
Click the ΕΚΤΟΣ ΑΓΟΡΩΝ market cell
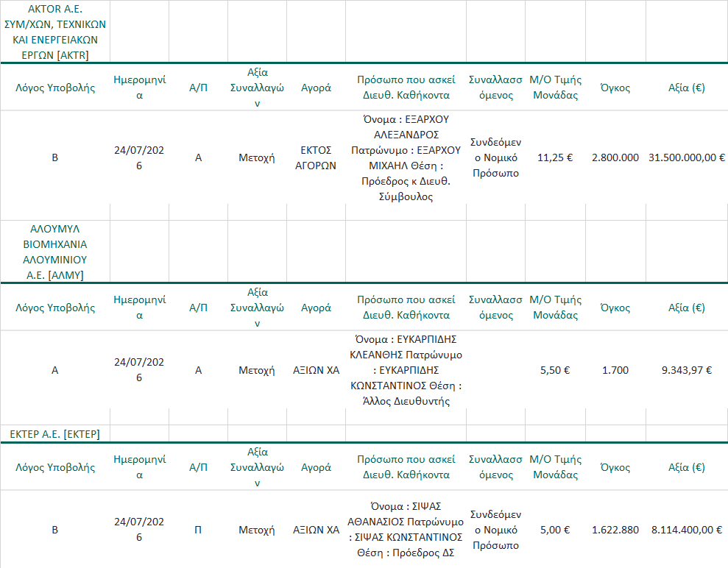pyautogui.click(x=316, y=157)
